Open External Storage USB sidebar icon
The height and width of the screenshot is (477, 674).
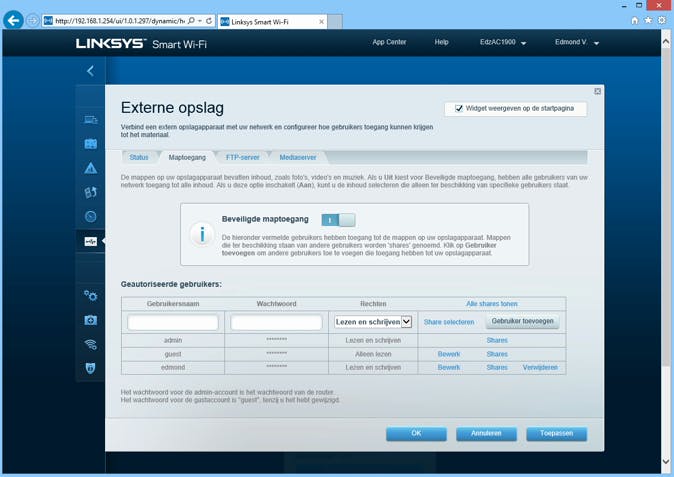point(91,242)
